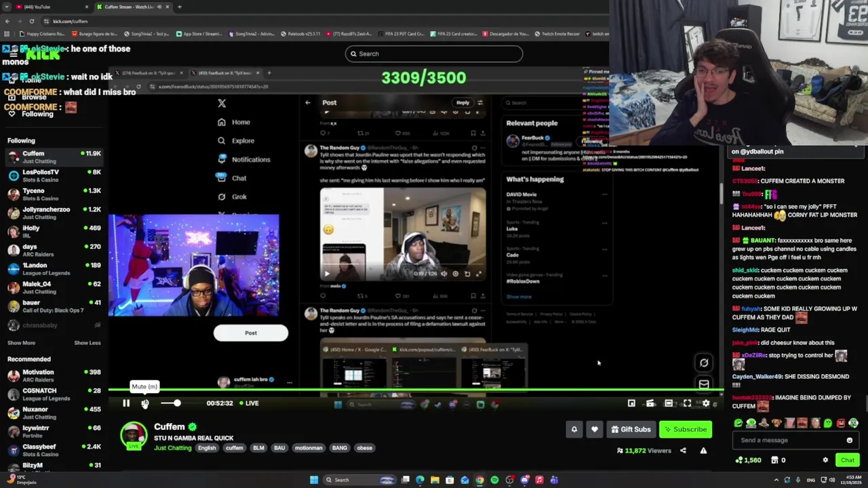
Task: Open the channel shop icon
Action: click(774, 460)
